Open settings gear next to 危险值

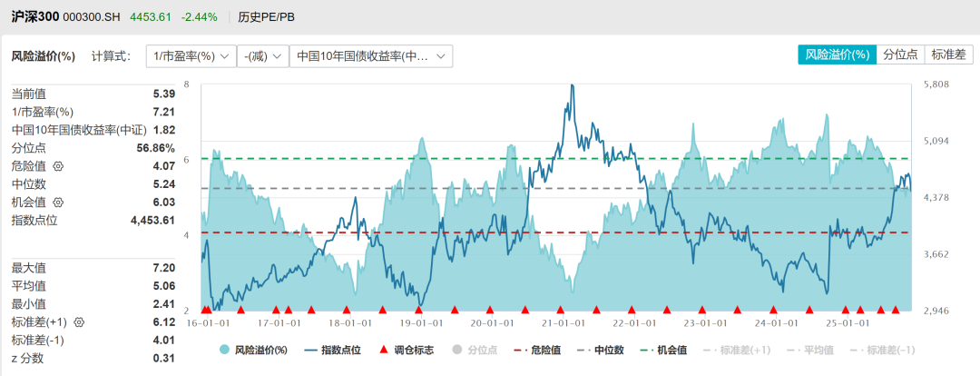pos(59,166)
